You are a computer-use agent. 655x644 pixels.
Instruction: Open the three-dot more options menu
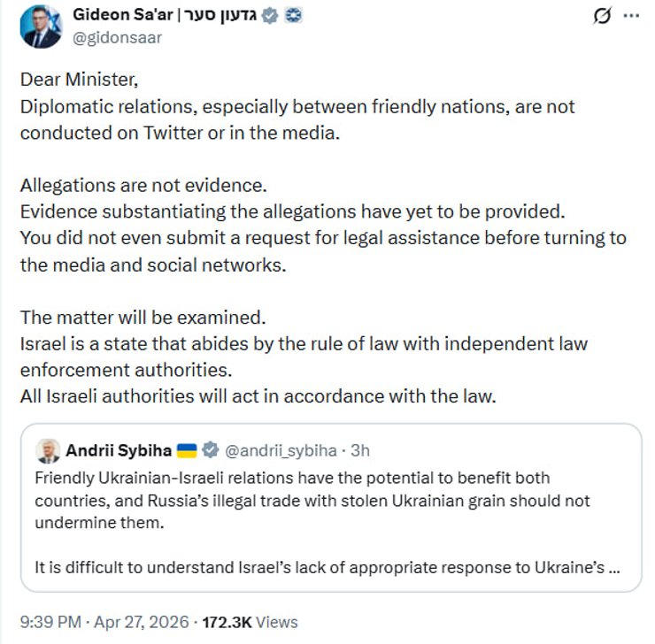click(630, 17)
